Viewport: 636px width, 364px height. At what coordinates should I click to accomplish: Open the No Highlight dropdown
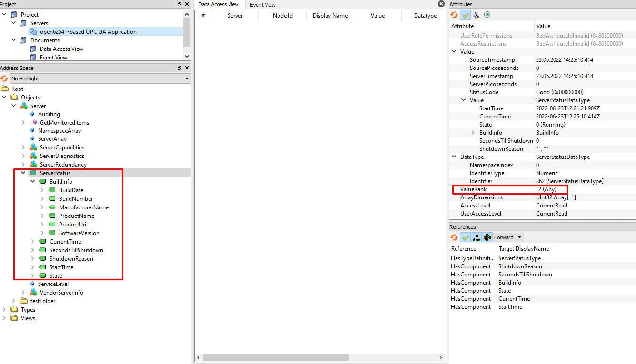186,78
